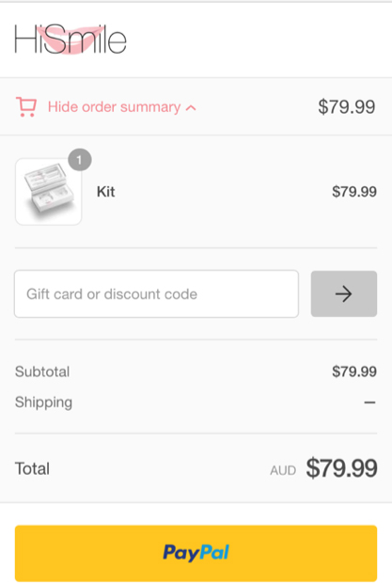Check out with the yellow PayPal button
Image resolution: width=392 pixels, height=583 pixels.
click(196, 553)
